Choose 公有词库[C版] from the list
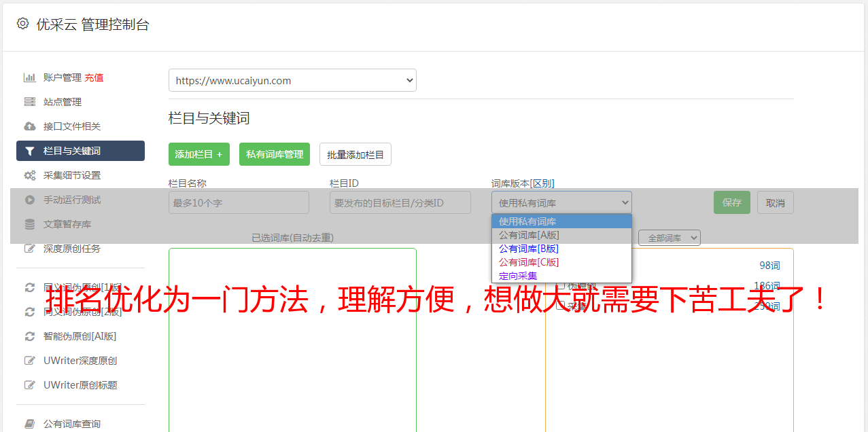This screenshot has height=432, width=868. click(561, 262)
